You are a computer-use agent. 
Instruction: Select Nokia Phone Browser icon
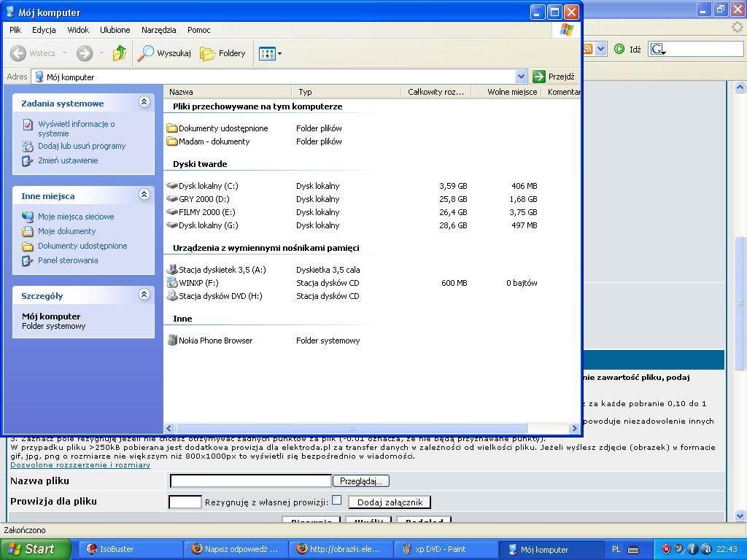(x=172, y=340)
